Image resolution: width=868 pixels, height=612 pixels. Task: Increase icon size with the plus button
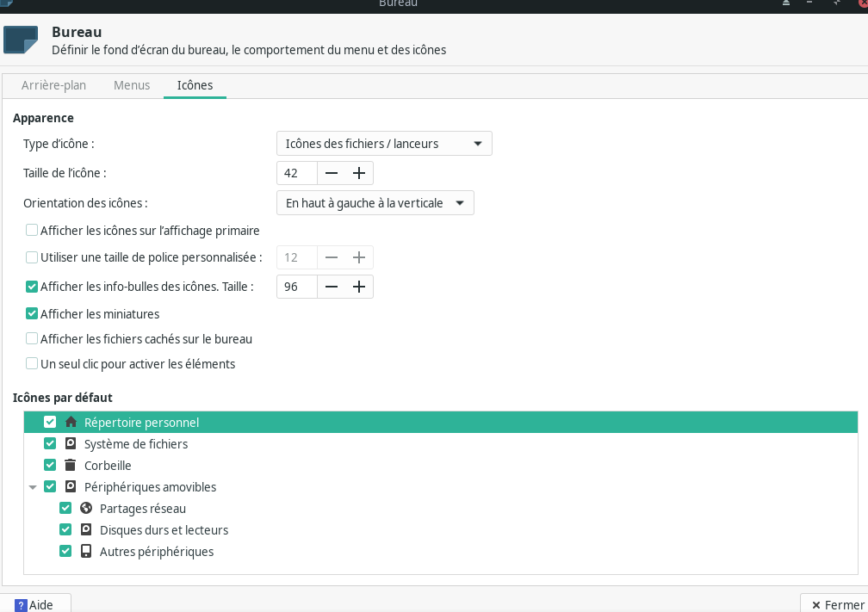pyautogui.click(x=359, y=173)
